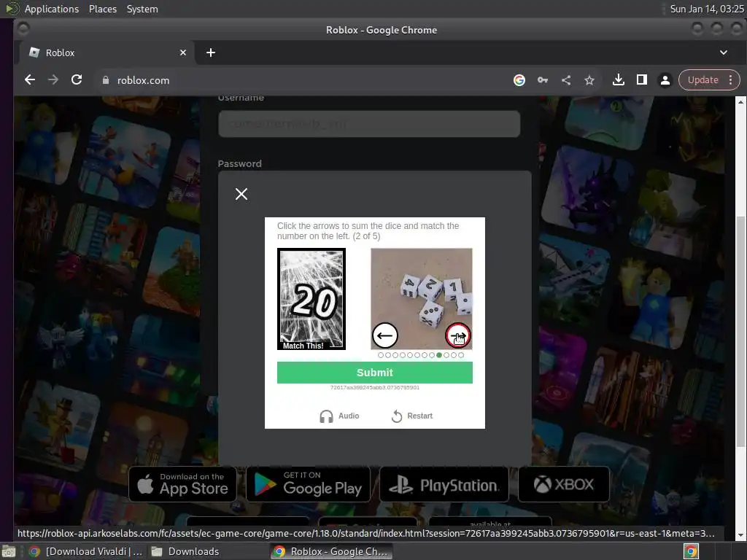Bookmark this tab with star
747x560 pixels.
[x=589, y=80]
